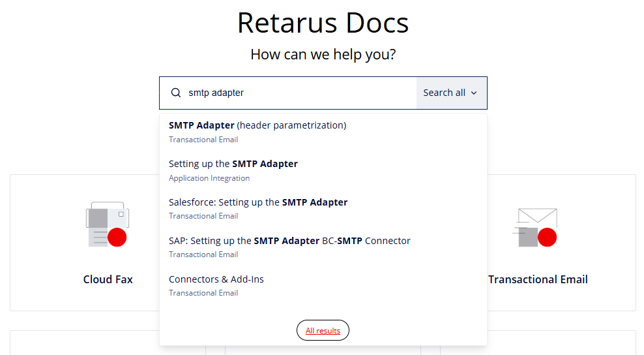
Task: Click the magnifying glass search icon
Action: 175,93
